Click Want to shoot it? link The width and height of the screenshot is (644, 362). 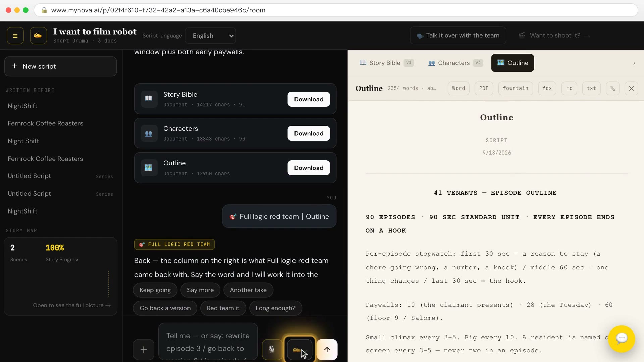tap(554, 36)
